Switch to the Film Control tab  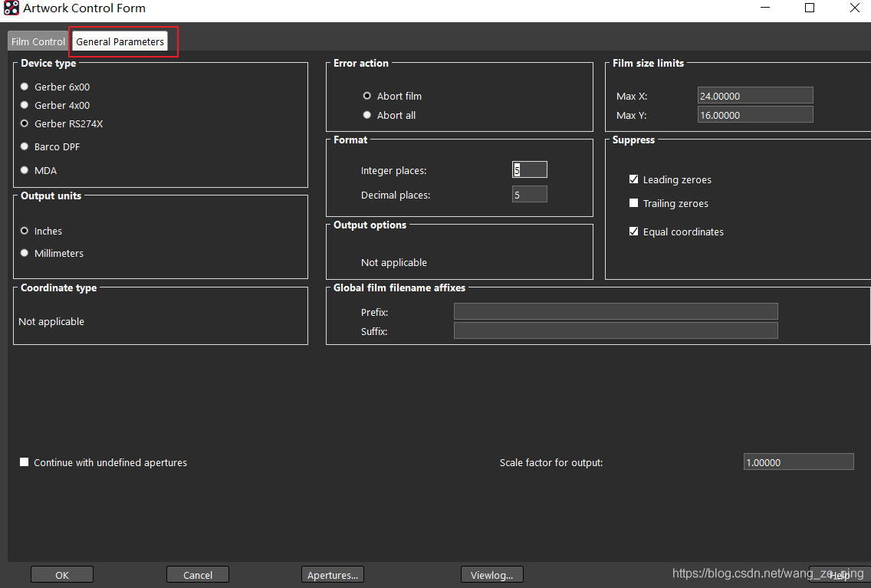[38, 41]
